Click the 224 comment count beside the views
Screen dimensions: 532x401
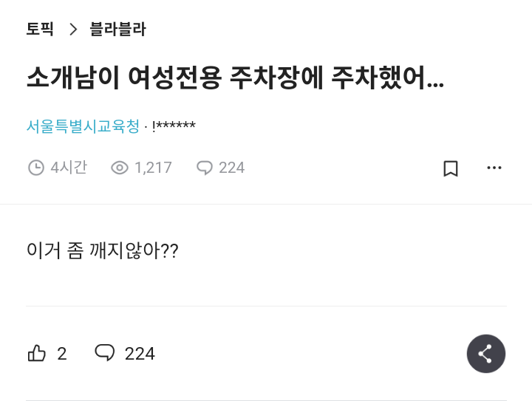click(x=231, y=168)
